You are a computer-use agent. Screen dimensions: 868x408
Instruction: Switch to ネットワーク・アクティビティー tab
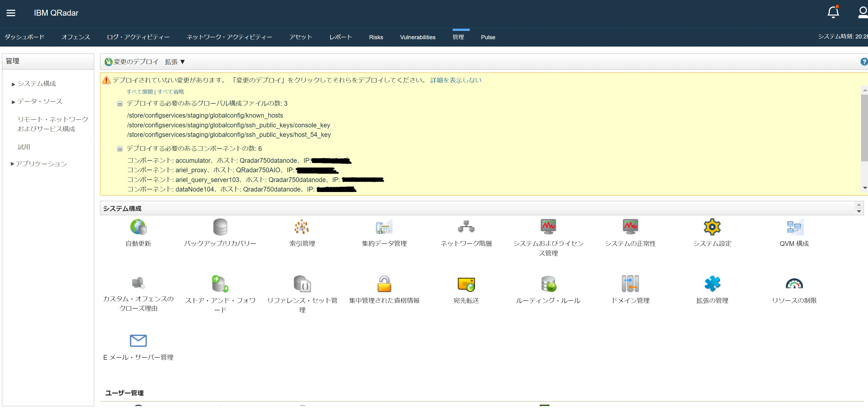pyautogui.click(x=229, y=37)
